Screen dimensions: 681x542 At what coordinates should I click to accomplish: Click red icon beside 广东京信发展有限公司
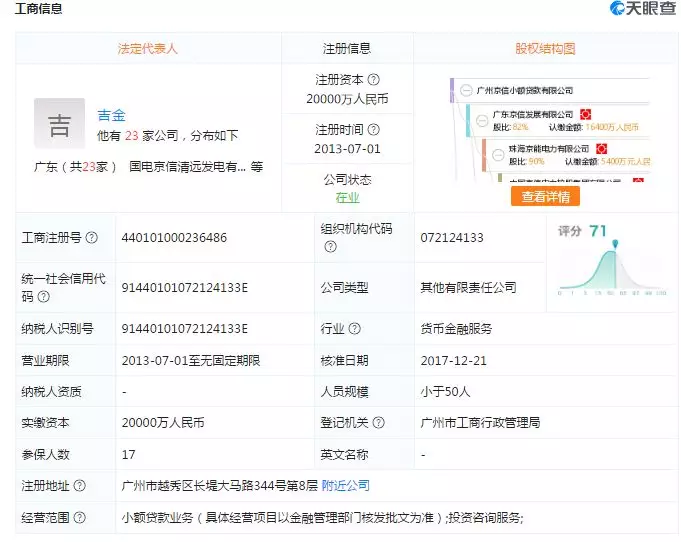click(x=585, y=115)
